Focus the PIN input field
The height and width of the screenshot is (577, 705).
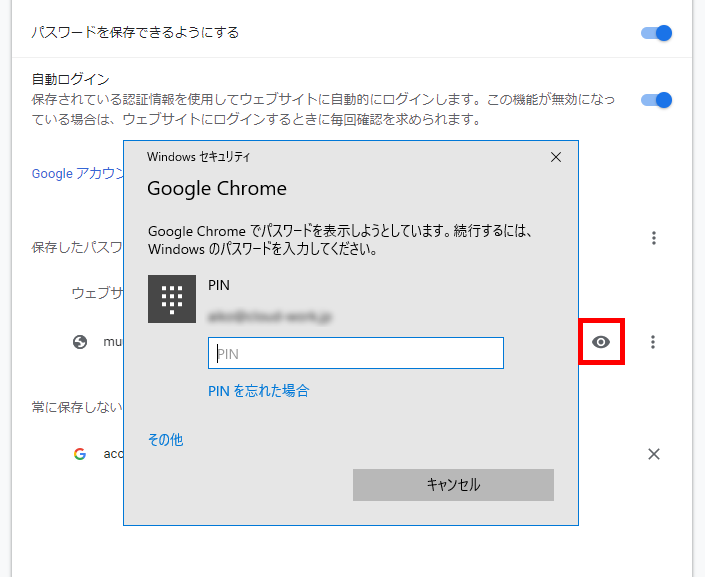[x=355, y=353]
